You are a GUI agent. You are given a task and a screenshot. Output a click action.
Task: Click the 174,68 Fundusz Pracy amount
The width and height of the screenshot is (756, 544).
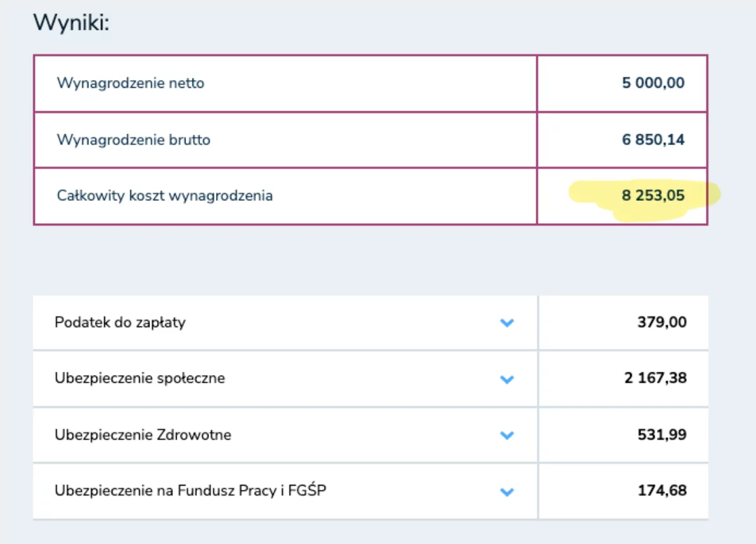point(662,491)
